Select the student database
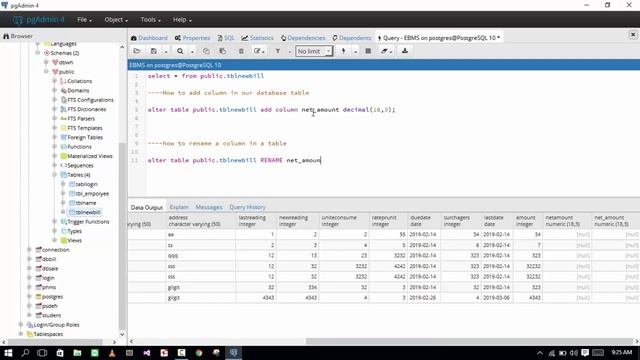The height and width of the screenshot is (360, 640). (48, 315)
